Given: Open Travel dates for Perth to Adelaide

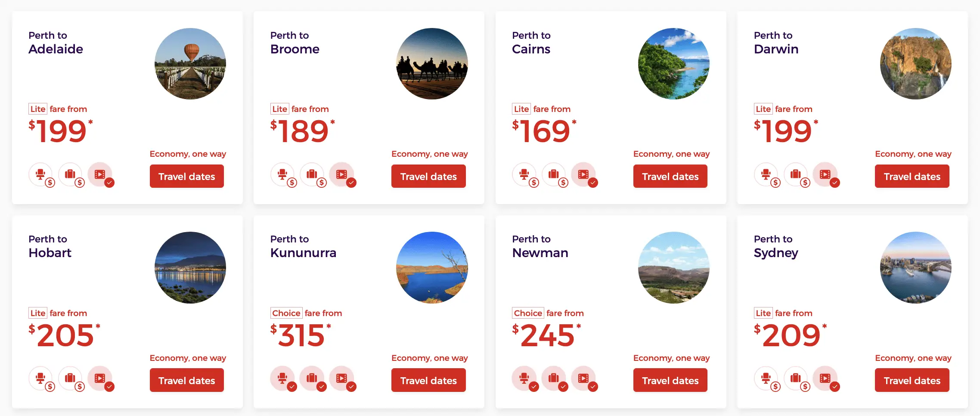Looking at the screenshot, I should (x=187, y=176).
